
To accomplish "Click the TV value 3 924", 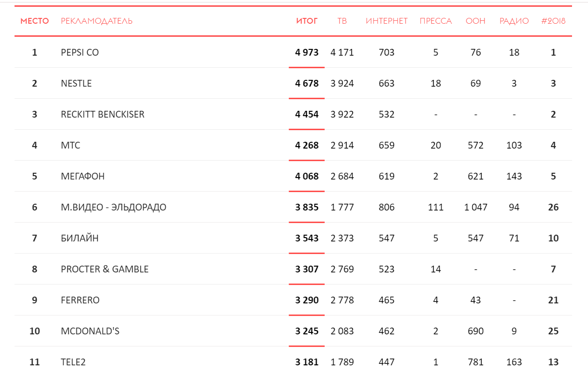I will (x=342, y=83).
